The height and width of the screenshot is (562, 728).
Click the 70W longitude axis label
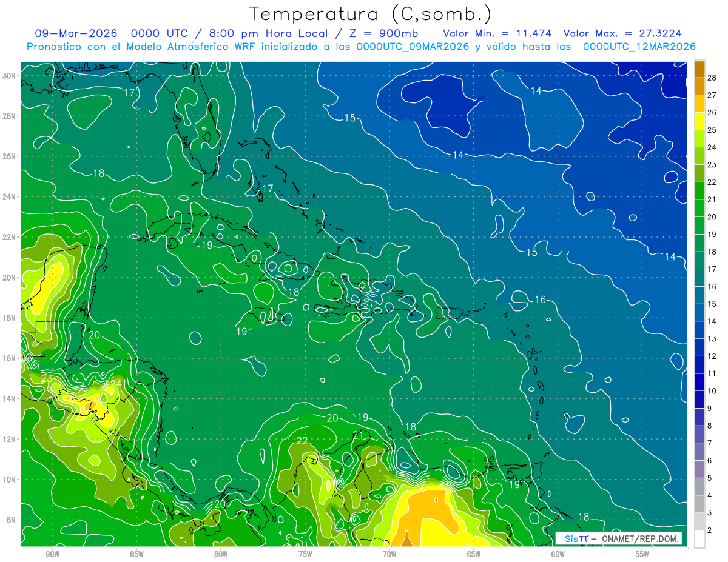click(x=389, y=555)
